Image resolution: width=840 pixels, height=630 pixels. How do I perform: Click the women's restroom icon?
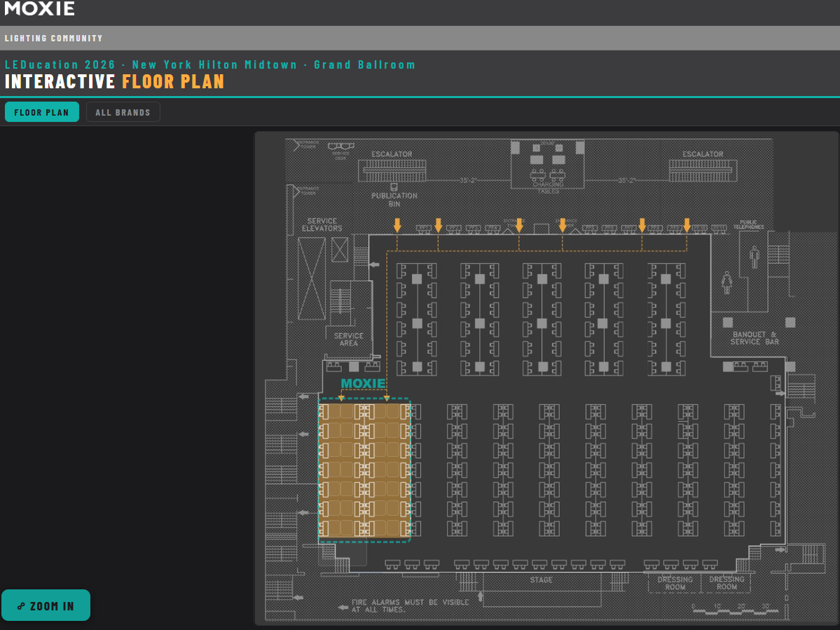click(x=727, y=282)
